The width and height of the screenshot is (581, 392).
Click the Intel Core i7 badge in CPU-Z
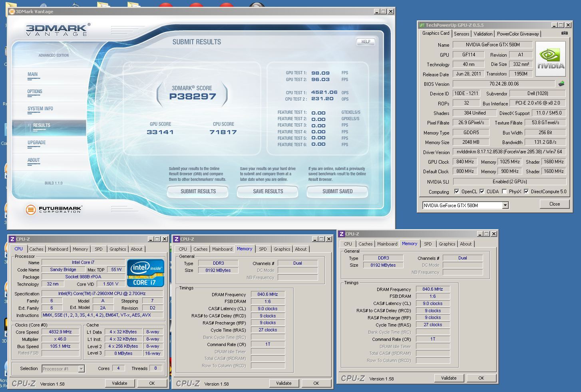tap(145, 273)
